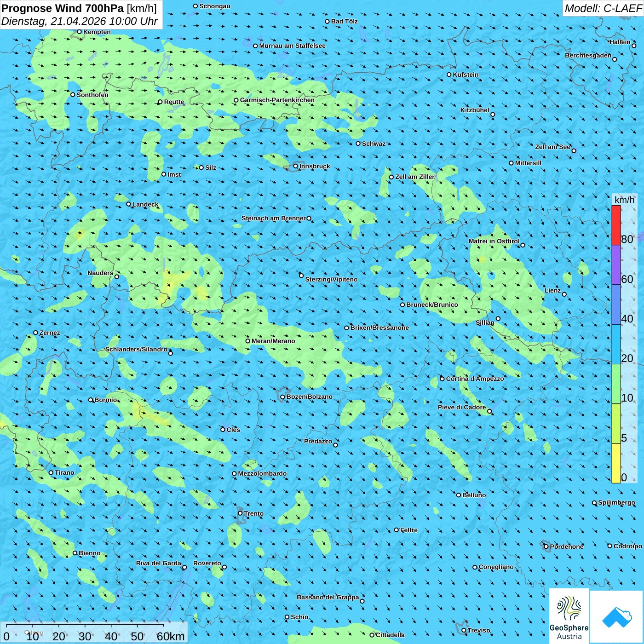Select the Spilimbergo map label
The image size is (644, 644).
point(616,502)
